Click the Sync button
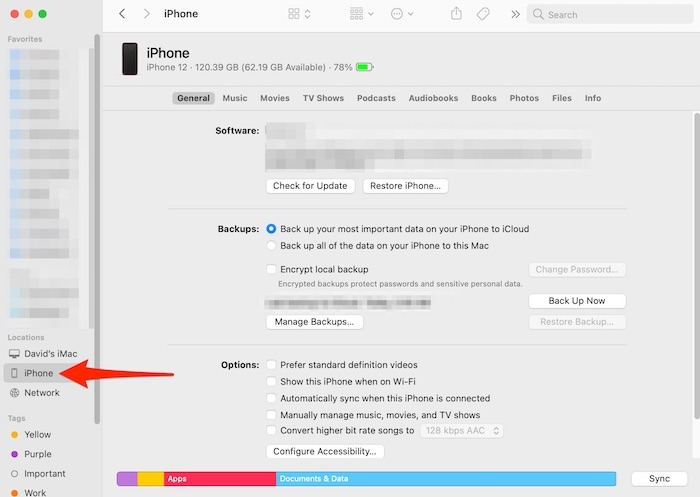Viewport: 700px width, 497px height. [659, 479]
